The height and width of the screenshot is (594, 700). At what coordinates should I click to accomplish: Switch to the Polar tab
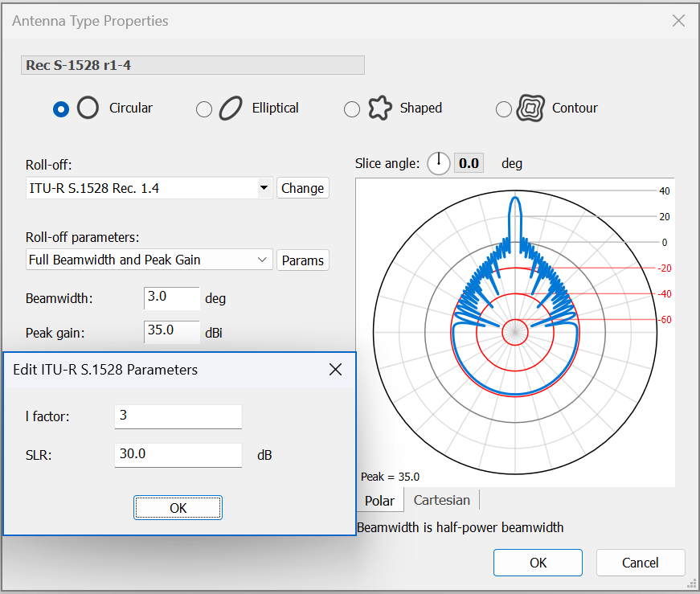click(x=380, y=501)
